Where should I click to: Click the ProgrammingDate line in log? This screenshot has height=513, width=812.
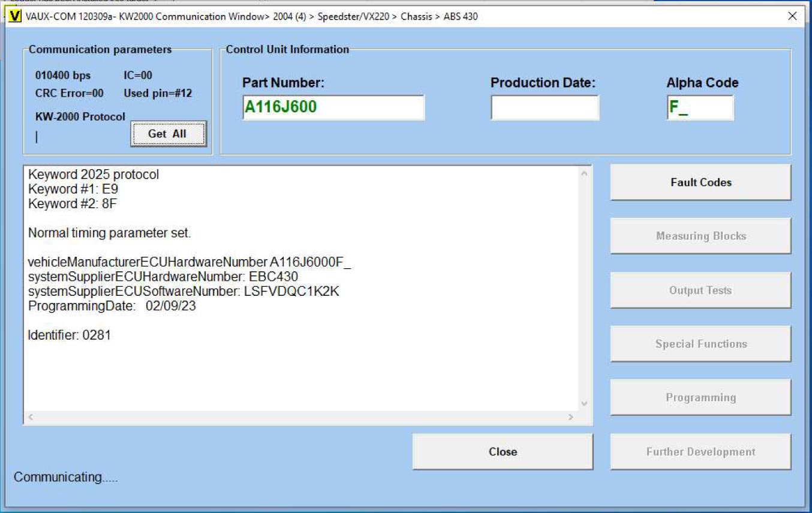(112, 306)
